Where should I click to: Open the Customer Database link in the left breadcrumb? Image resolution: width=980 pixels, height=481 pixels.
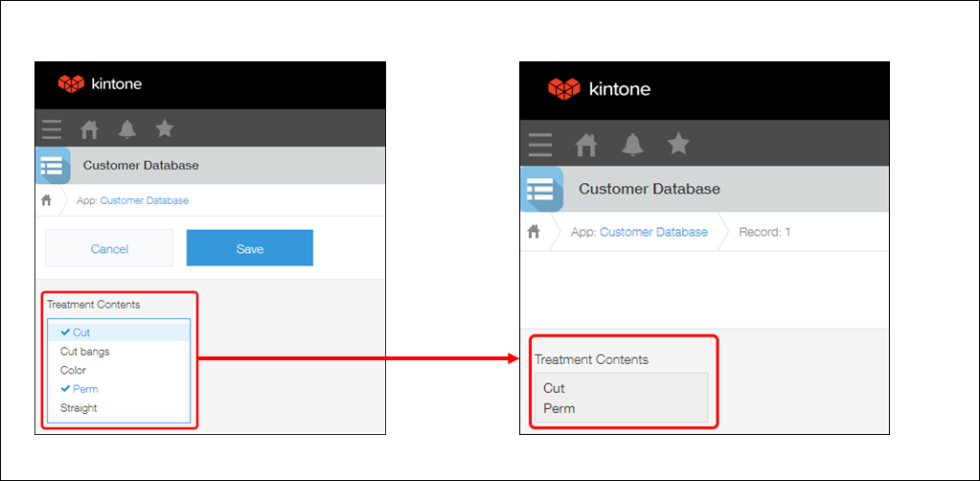pos(144,201)
